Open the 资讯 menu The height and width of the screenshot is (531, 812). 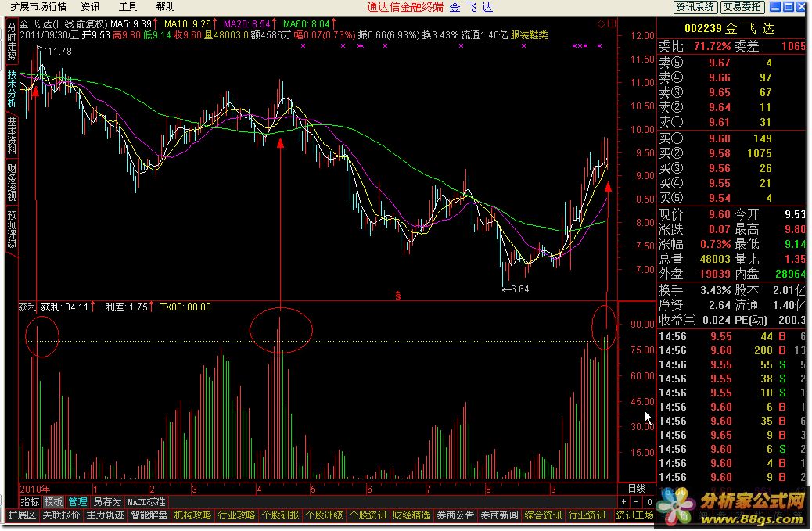[x=91, y=7]
